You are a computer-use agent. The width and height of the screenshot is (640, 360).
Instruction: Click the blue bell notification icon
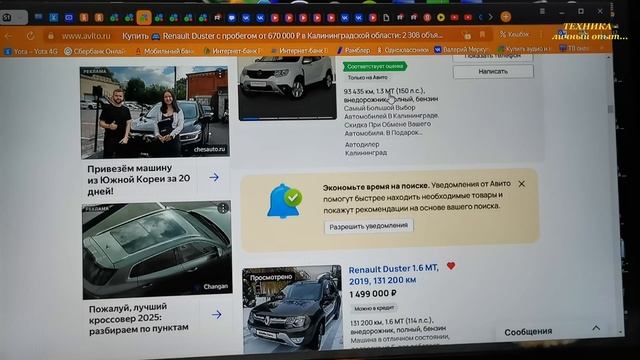(284, 201)
